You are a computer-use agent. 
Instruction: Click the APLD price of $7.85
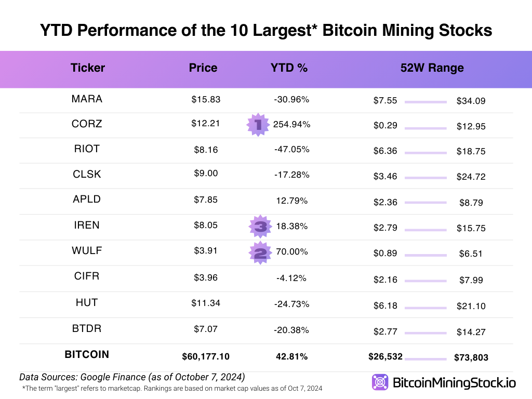(205, 199)
